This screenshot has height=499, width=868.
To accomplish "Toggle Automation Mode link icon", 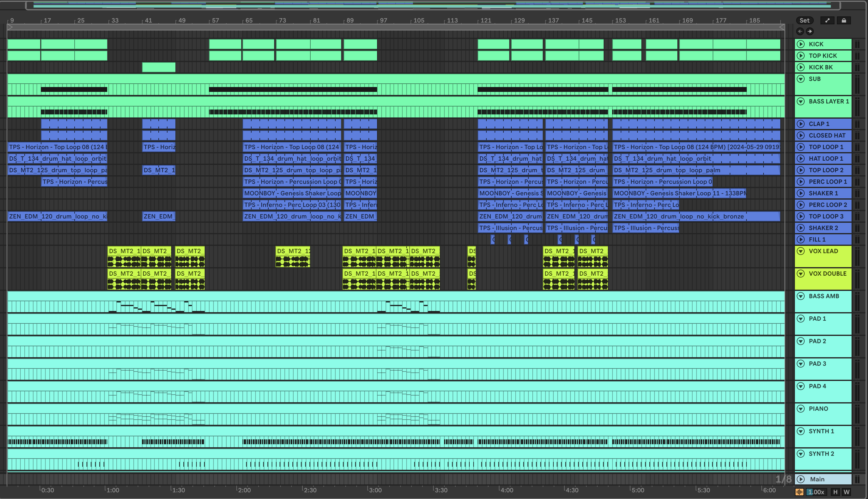I will click(827, 21).
